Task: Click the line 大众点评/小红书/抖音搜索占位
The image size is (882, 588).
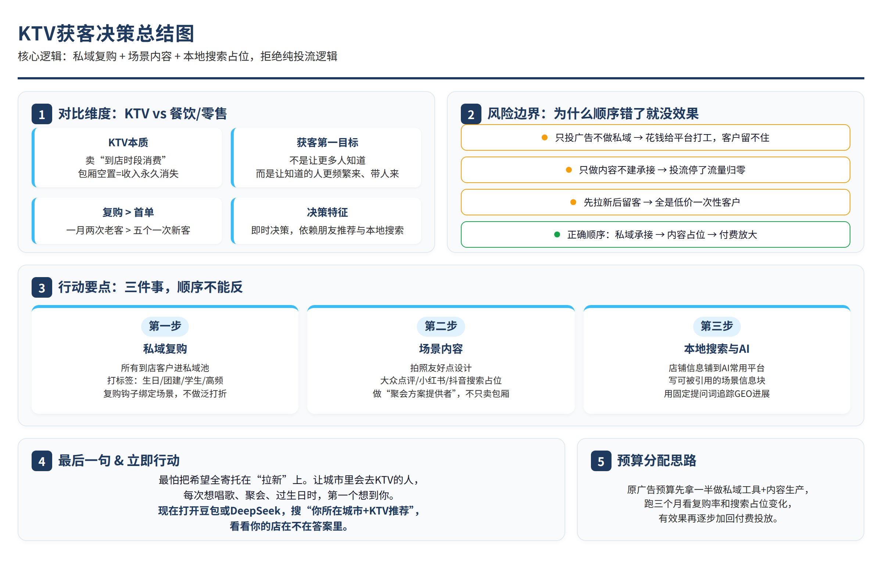Action: click(x=441, y=381)
